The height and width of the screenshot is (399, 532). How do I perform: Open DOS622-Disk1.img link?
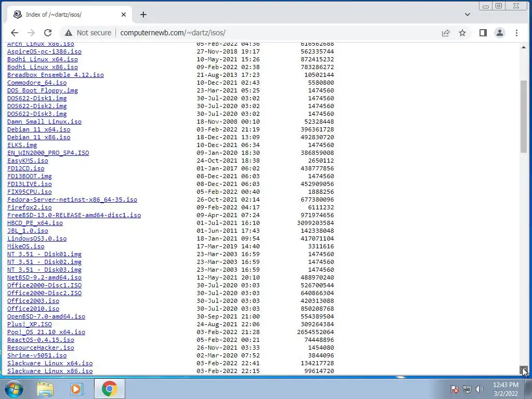pos(37,98)
